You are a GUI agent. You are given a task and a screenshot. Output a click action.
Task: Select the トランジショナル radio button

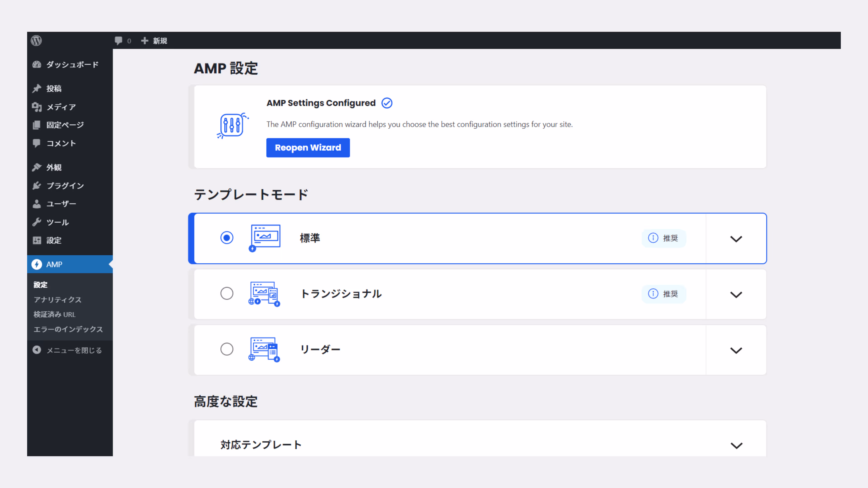tap(227, 293)
